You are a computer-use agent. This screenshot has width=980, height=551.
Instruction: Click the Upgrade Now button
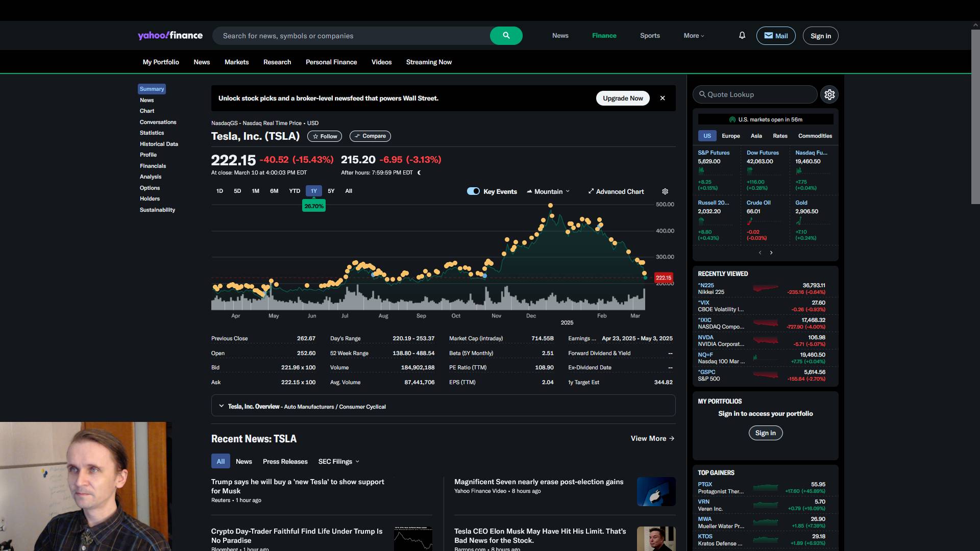point(622,98)
